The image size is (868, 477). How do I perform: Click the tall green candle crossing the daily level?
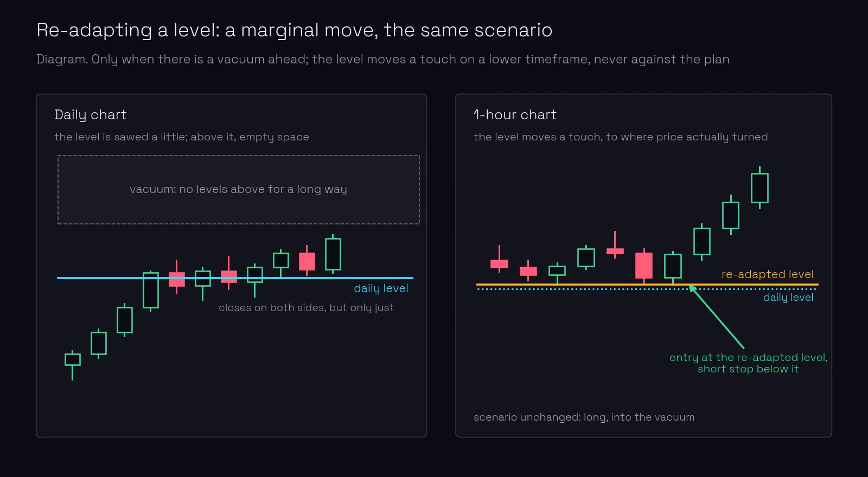click(150, 290)
